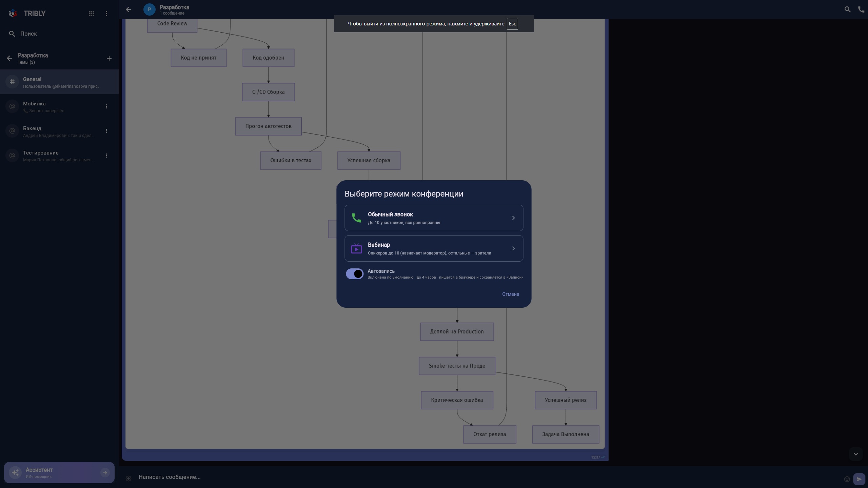Expand the Вебинар chevron
Viewport: 868px width, 488px height.
pyautogui.click(x=513, y=248)
